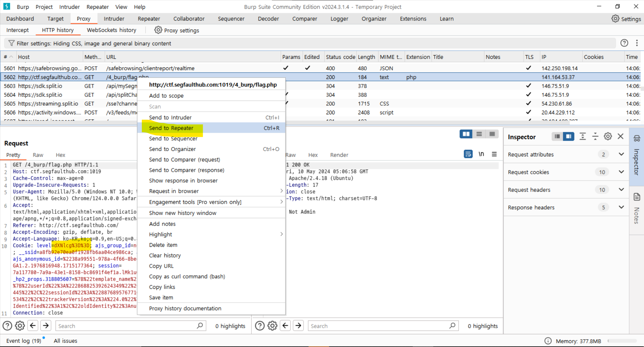Select Delete item
Screen dimensions: 644x347
tap(211, 245)
